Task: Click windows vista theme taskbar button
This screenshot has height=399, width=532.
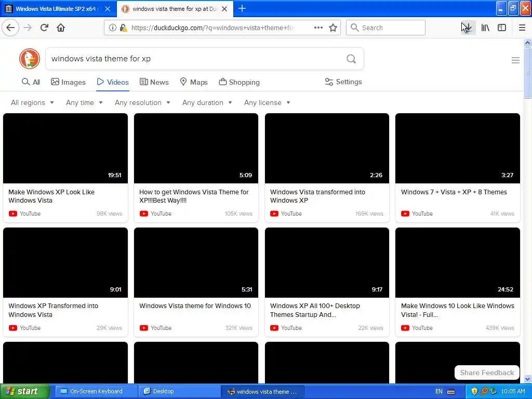Action: [x=263, y=391]
